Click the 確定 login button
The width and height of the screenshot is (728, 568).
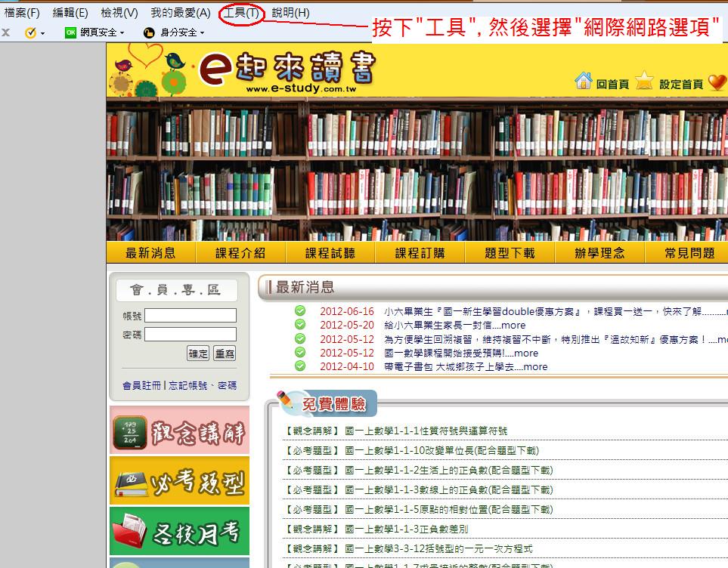click(x=198, y=353)
